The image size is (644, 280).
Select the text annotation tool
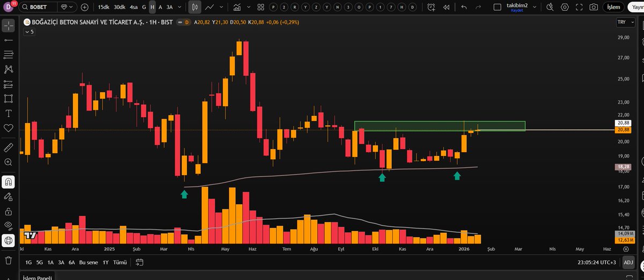click(x=9, y=113)
